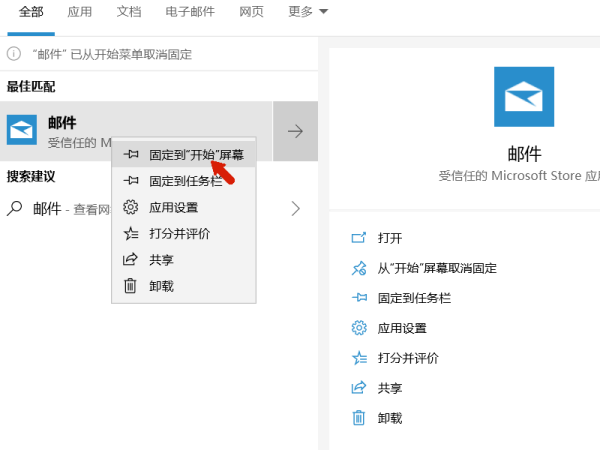Viewport: 600px width, 450px height.
Task: Click the 邮件 app icon in best match
Action: click(22, 130)
